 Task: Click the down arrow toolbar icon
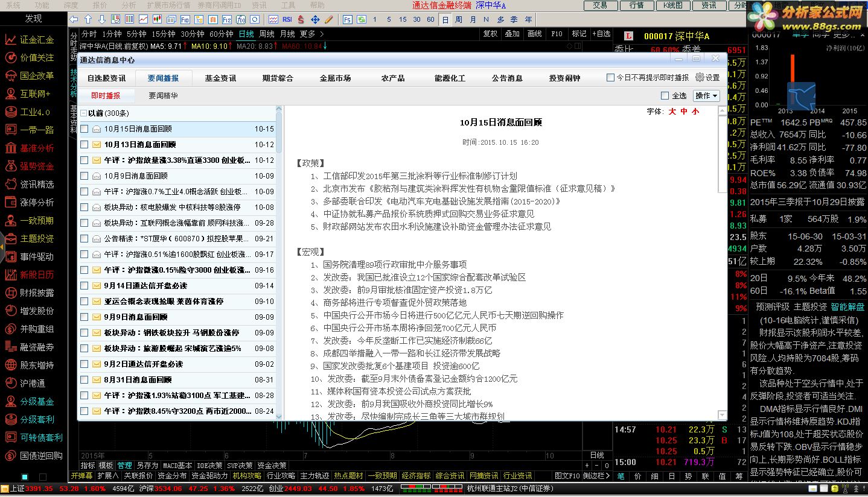coord(102,19)
